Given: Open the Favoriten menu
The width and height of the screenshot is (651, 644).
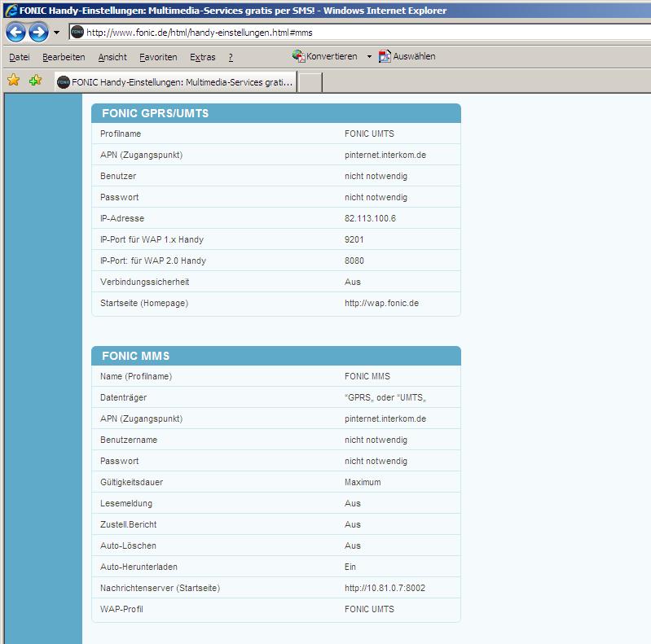Looking at the screenshot, I should [158, 57].
